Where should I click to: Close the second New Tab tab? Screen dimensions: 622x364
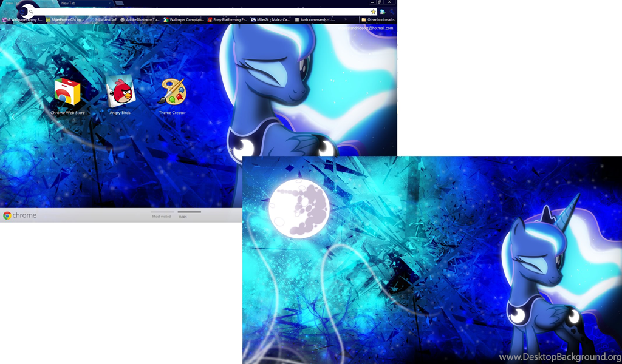[x=109, y=3]
